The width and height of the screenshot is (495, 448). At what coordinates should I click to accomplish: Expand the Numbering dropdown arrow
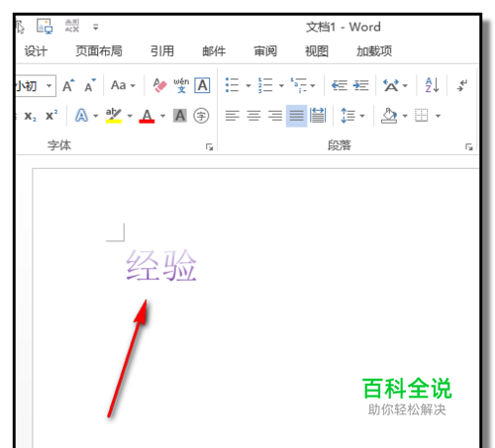[x=281, y=86]
